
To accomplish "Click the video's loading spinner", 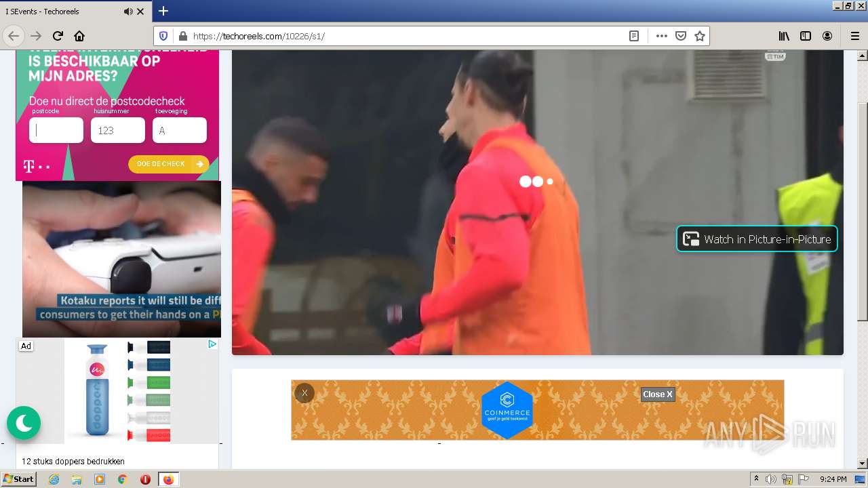I will click(x=536, y=182).
